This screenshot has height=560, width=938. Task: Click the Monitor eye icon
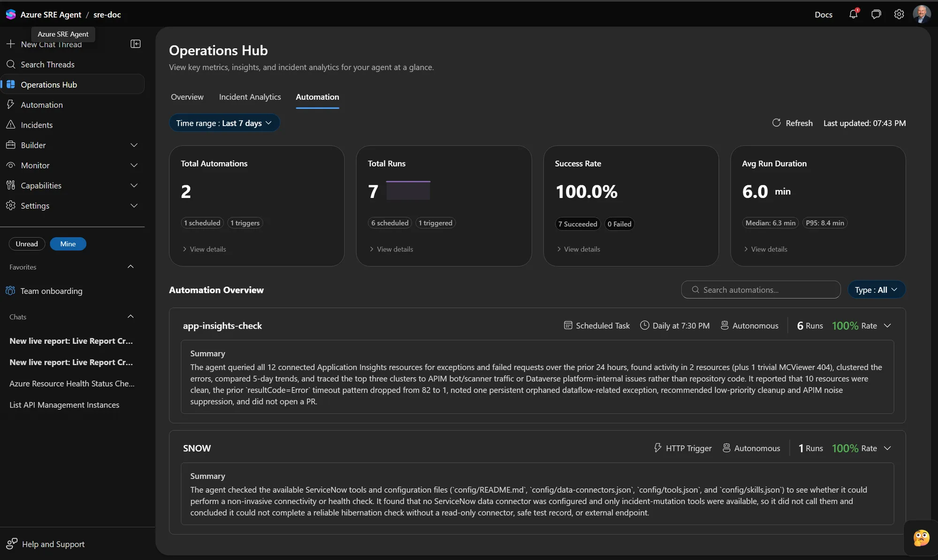[11, 165]
